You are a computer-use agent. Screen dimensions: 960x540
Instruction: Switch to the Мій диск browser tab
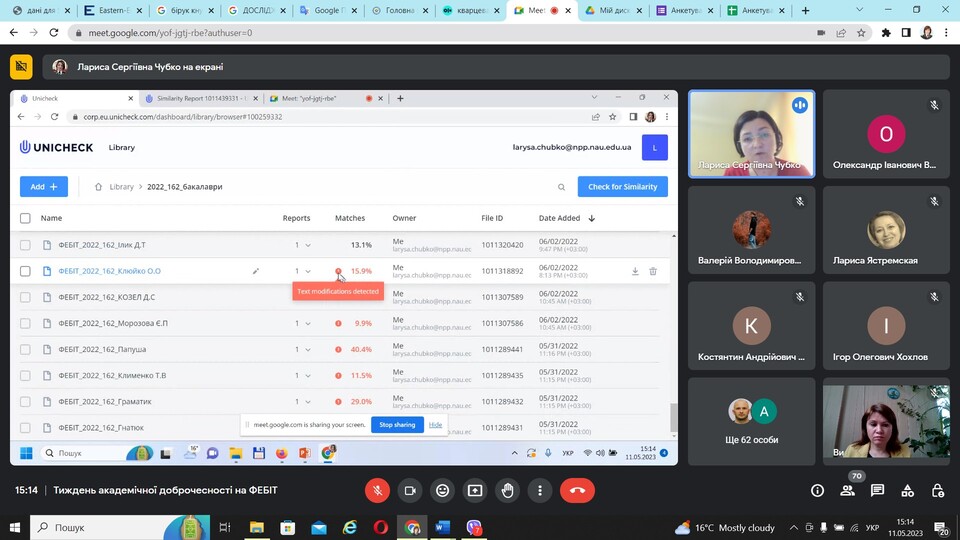tap(612, 11)
